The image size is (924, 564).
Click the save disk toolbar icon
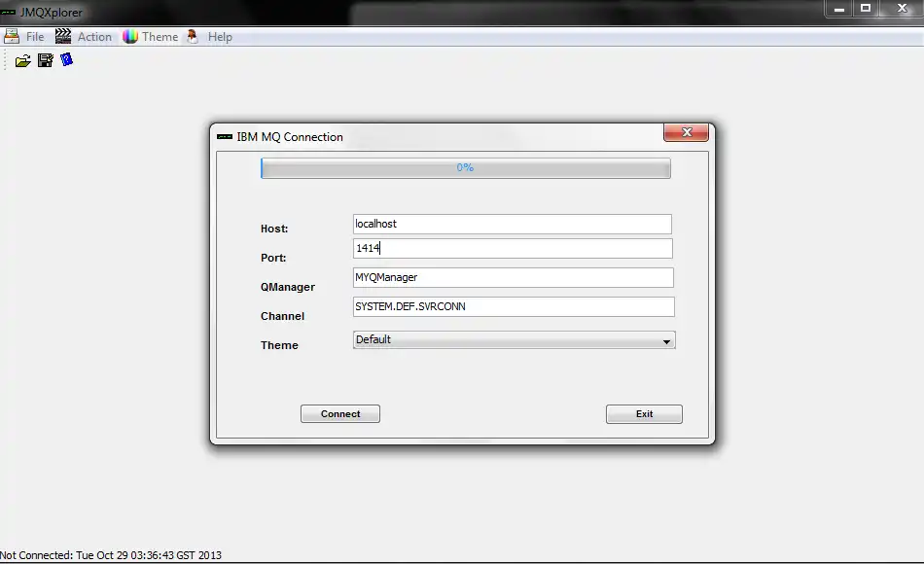tap(46, 60)
